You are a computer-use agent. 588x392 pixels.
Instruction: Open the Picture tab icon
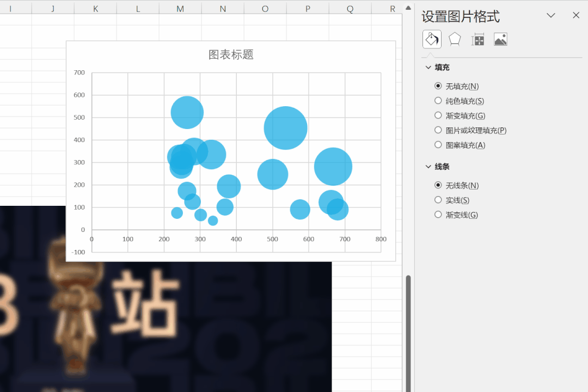[x=501, y=39]
